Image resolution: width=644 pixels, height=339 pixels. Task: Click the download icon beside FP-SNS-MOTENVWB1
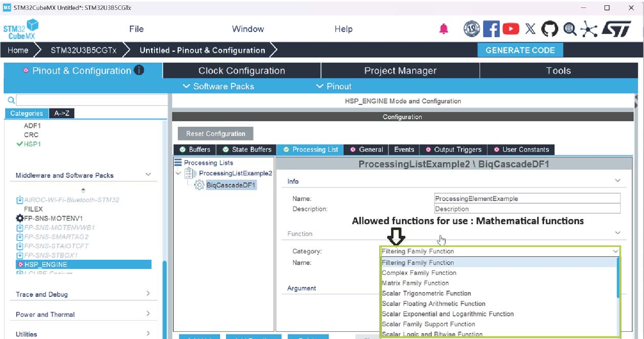point(20,227)
